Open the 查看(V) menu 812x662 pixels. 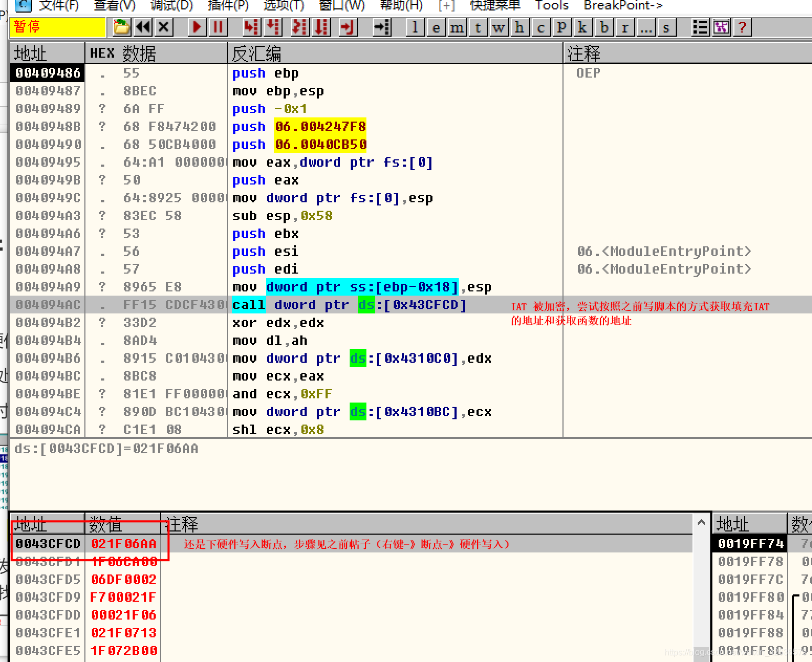coord(114,5)
